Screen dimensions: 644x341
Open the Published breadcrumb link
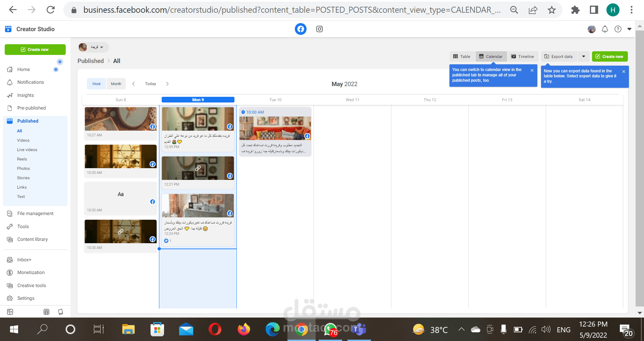tap(91, 61)
